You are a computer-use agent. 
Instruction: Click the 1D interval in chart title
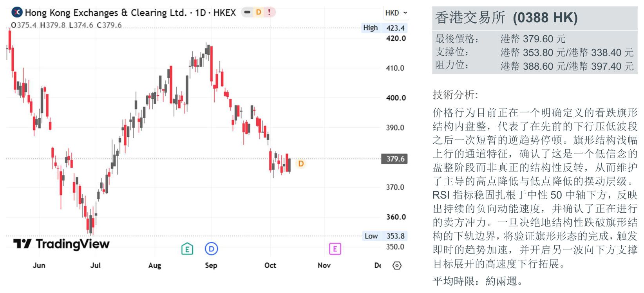(x=201, y=13)
